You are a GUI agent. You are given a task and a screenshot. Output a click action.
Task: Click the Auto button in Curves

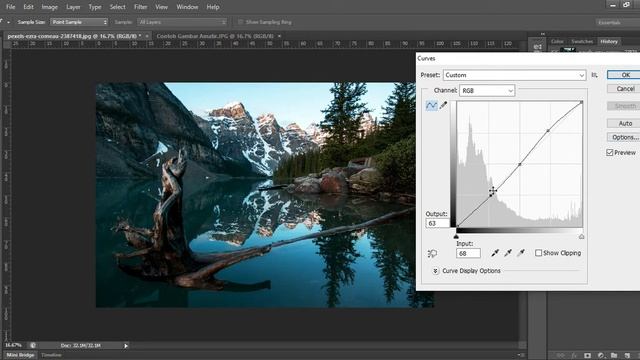pyautogui.click(x=625, y=123)
